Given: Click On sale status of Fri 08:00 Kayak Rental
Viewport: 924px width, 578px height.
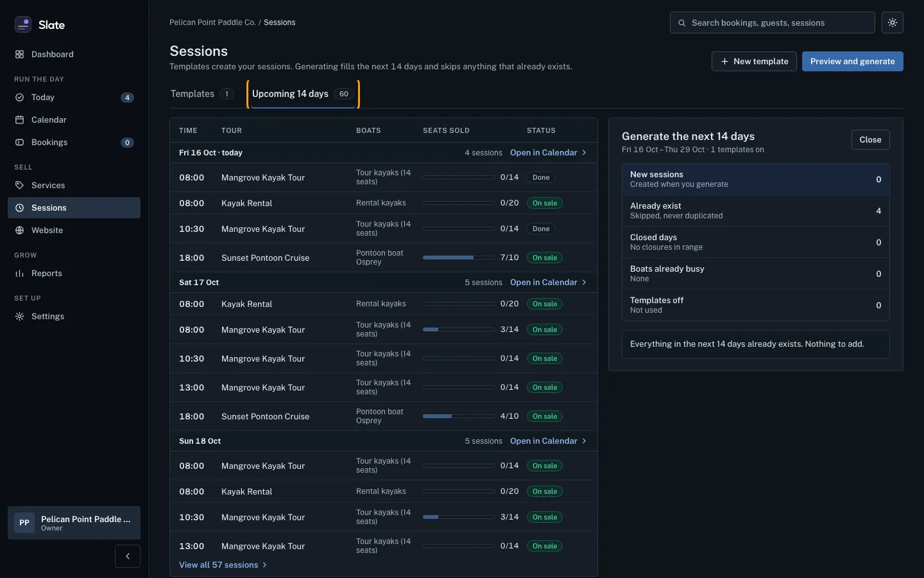Looking at the screenshot, I should click(x=545, y=203).
